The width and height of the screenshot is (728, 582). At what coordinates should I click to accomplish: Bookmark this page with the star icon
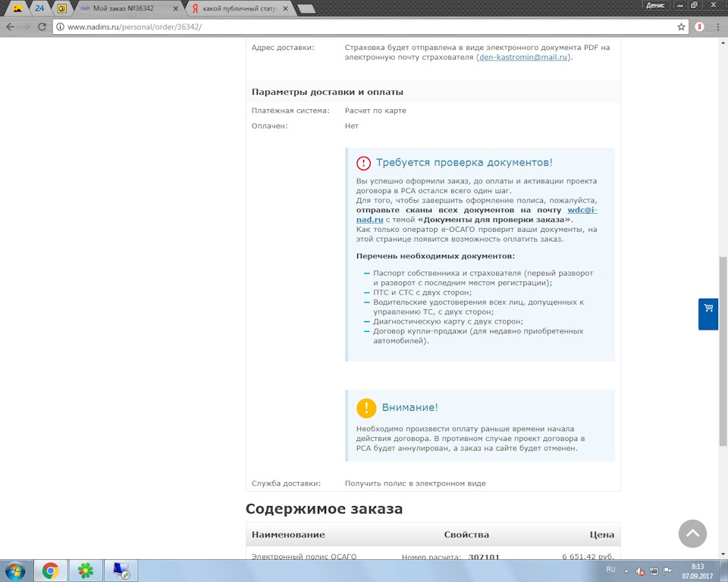coord(681,27)
